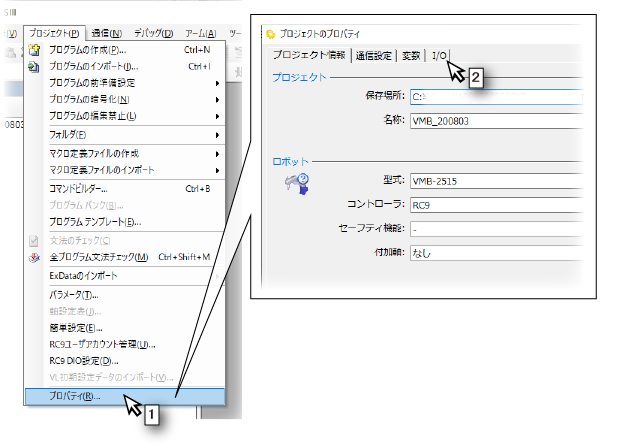This screenshot has width=619, height=448.
Task: Expand the プログラムの前準備設定 submenu
Action: (217, 83)
